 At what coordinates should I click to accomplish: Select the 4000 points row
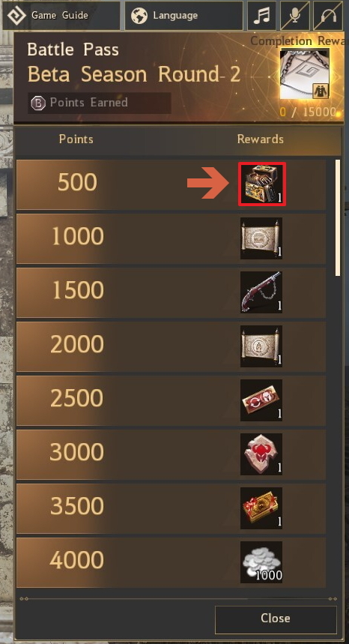click(x=171, y=562)
